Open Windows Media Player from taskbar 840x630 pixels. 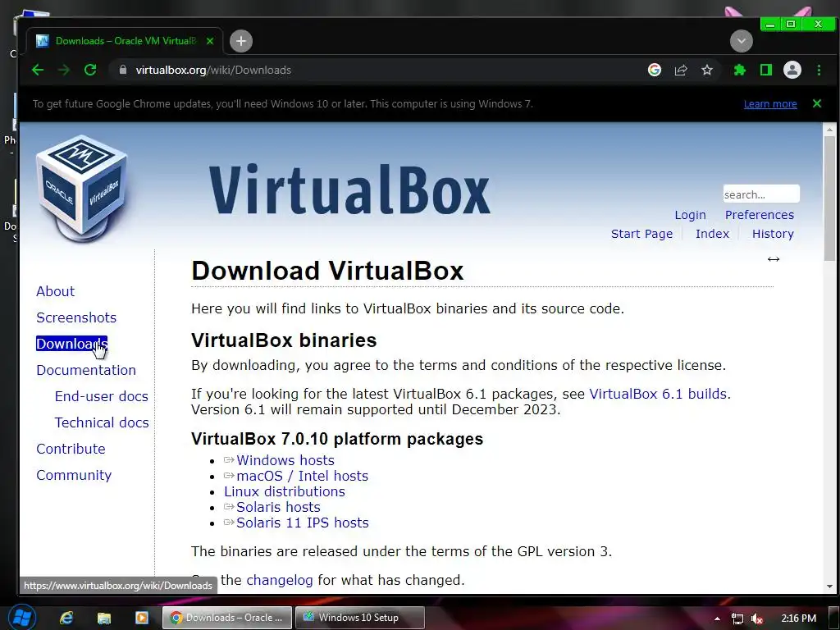141,618
